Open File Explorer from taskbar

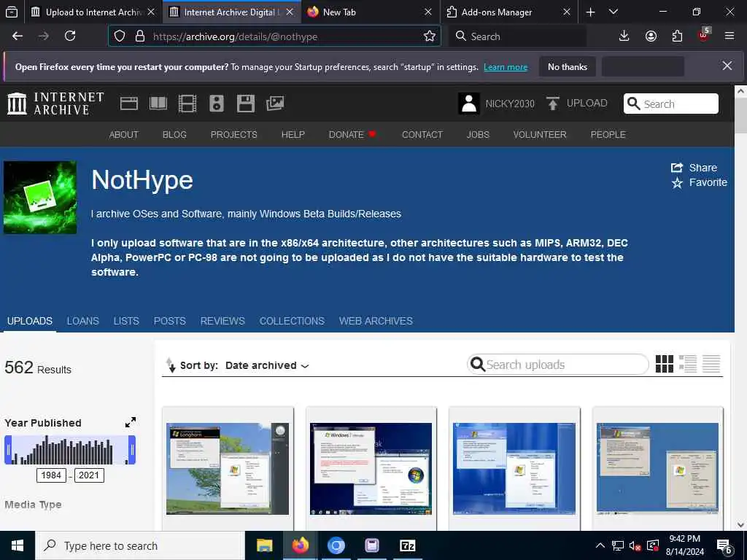tap(264, 545)
